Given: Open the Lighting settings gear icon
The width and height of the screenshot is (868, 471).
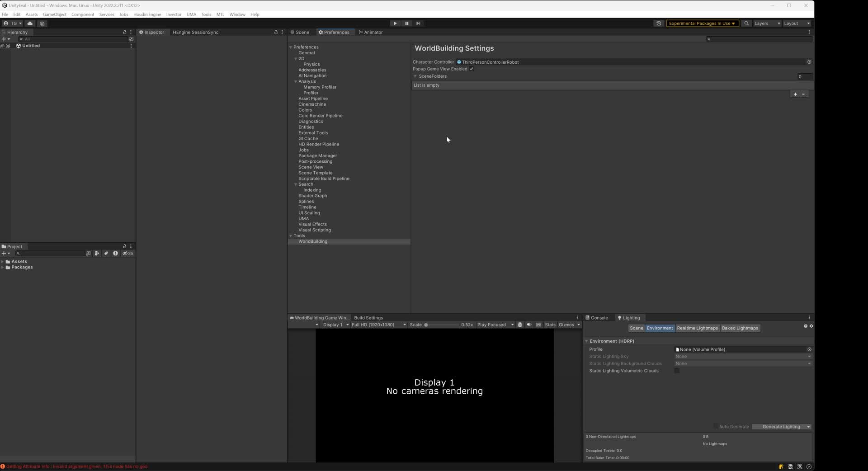Looking at the screenshot, I should [811, 326].
